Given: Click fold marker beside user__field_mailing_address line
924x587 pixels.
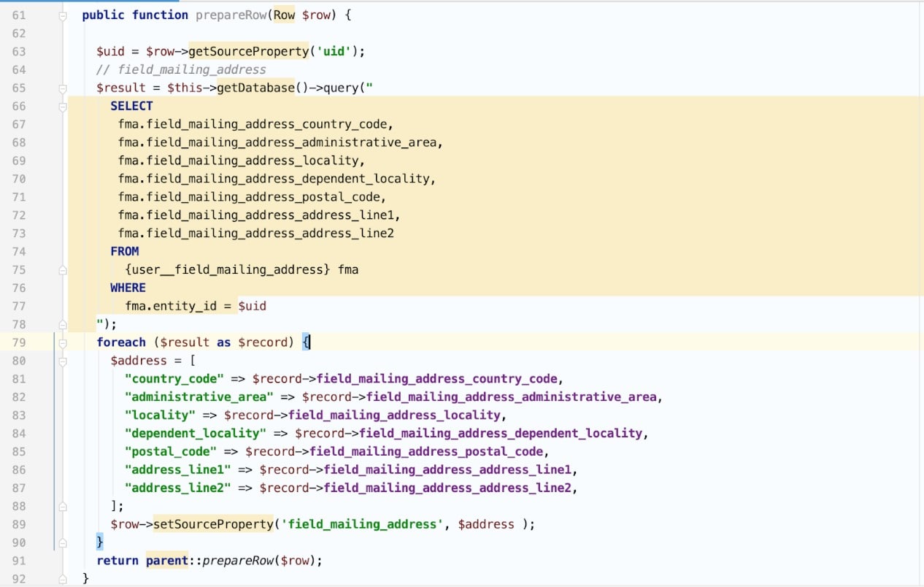Looking at the screenshot, I should tap(63, 270).
